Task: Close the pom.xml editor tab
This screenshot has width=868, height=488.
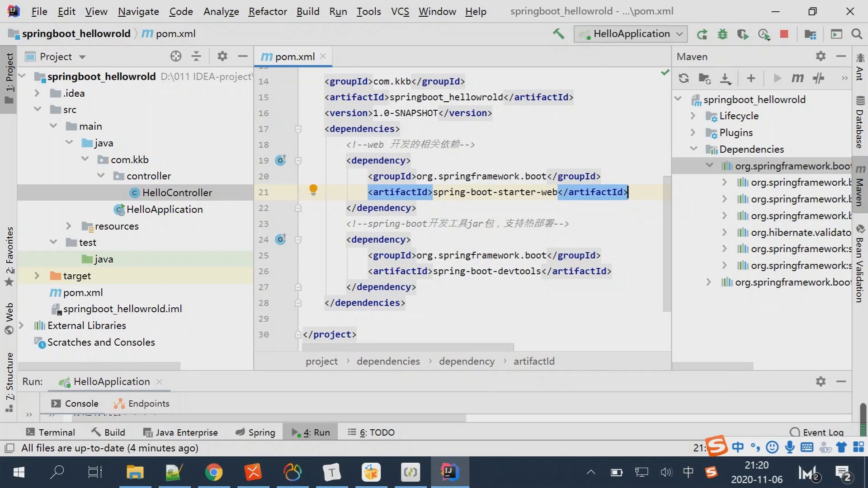Action: [323, 56]
